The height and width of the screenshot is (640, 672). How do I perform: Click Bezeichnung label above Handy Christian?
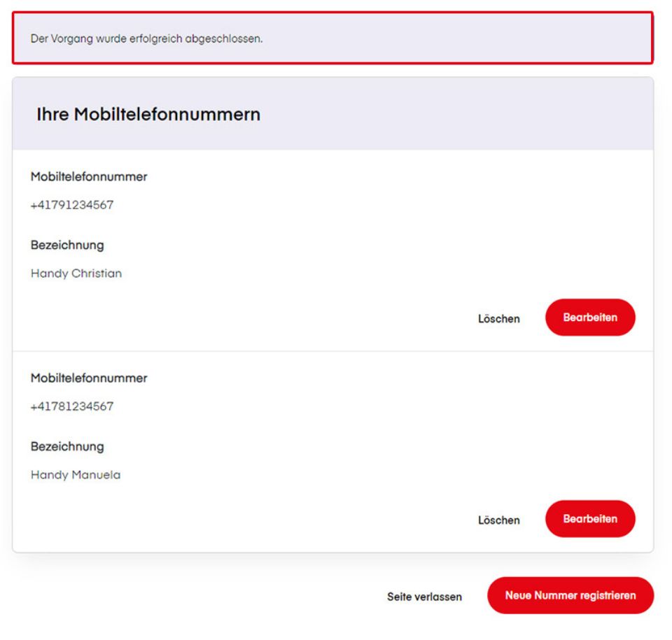click(67, 246)
